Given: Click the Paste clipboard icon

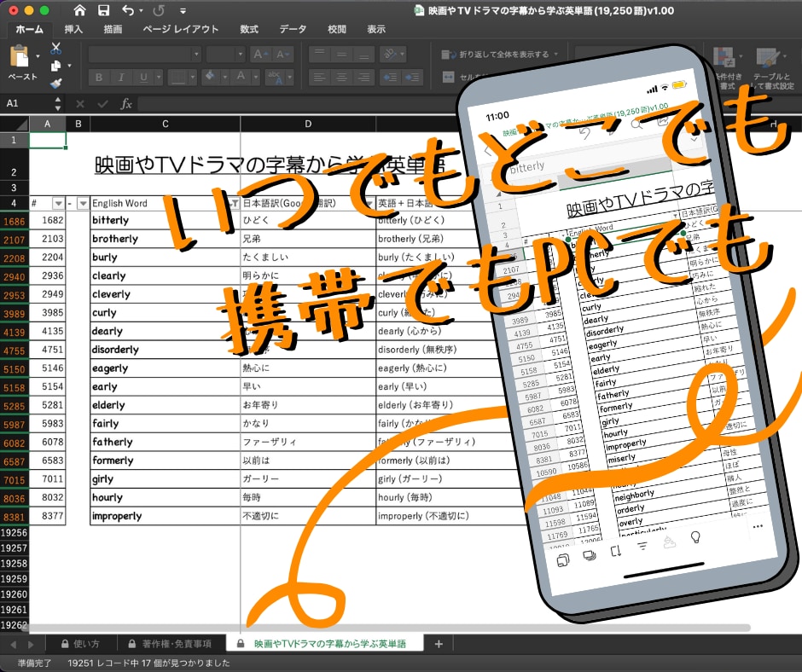Looking at the screenshot, I should 19,55.
